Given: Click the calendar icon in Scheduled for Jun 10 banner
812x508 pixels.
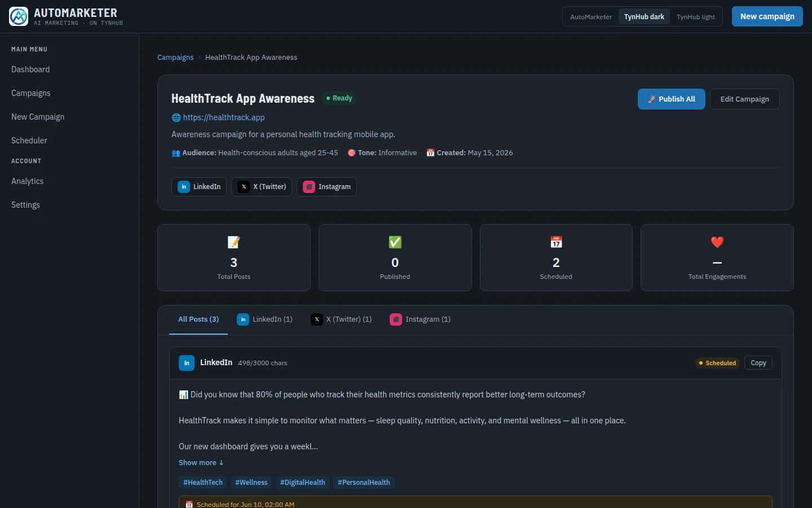Looking at the screenshot, I should [189, 505].
